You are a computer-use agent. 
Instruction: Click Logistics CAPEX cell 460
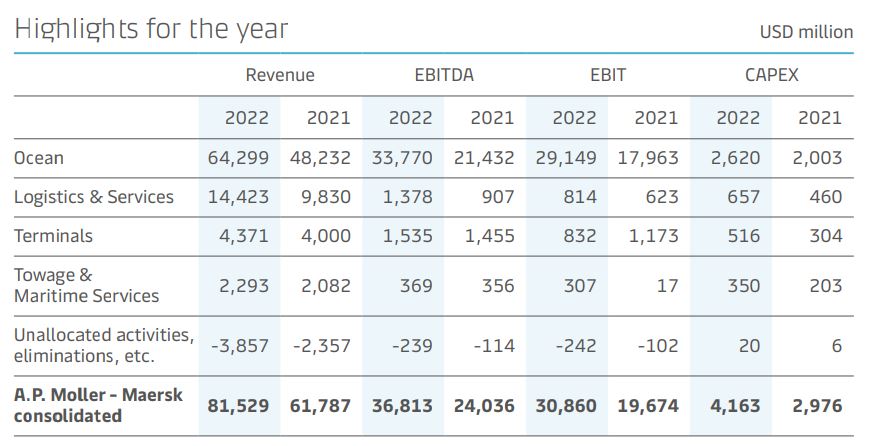click(826, 197)
